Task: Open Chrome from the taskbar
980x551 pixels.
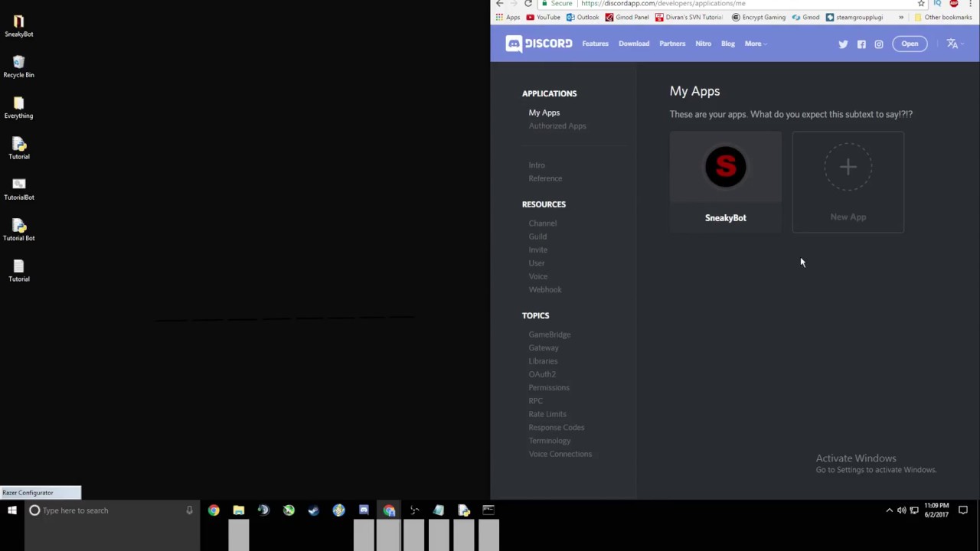Action: pyautogui.click(x=214, y=510)
